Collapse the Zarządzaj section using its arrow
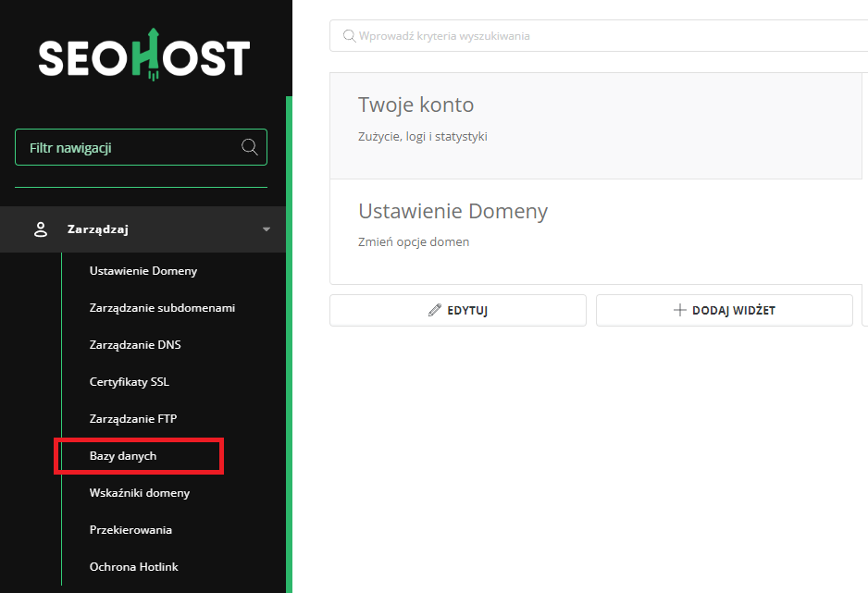 267,229
